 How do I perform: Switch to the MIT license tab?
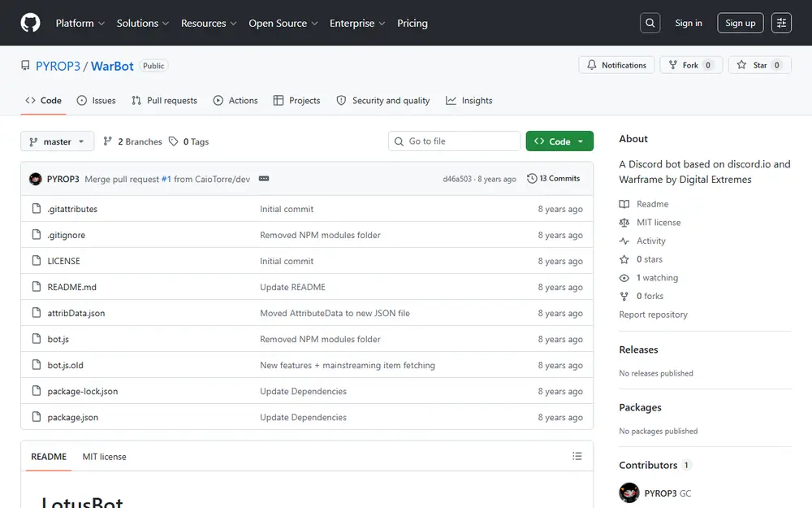(x=104, y=457)
